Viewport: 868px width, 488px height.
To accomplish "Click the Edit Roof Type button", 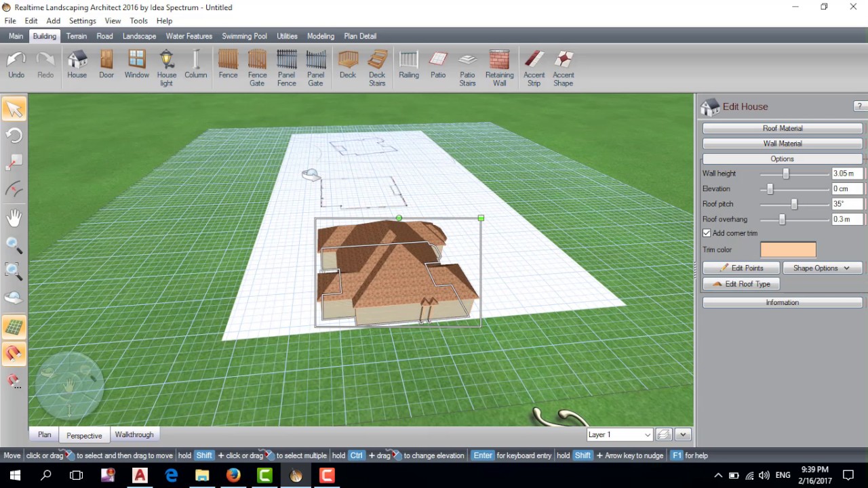I will [x=741, y=284].
